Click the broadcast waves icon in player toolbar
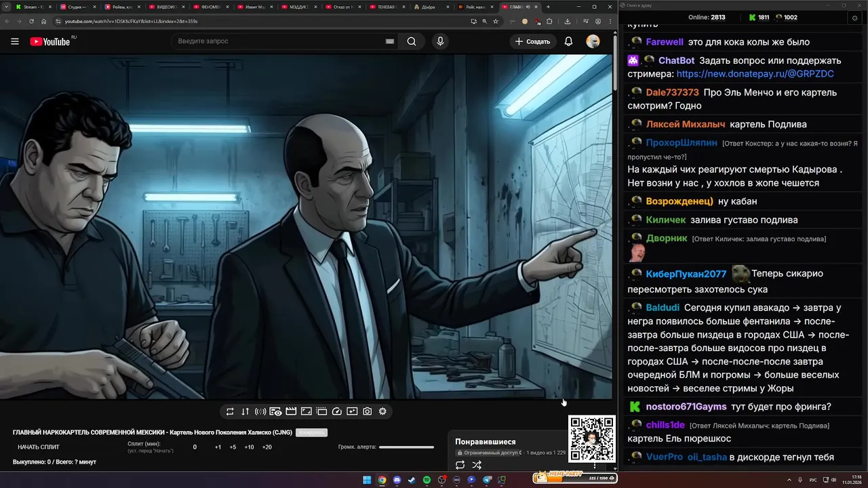Screen dimensions: 868x488 coord(260,411)
